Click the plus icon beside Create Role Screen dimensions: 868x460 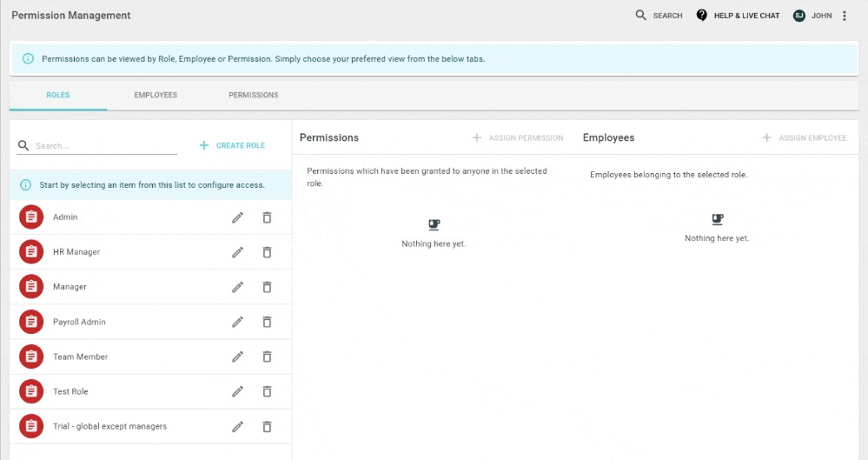tap(203, 145)
